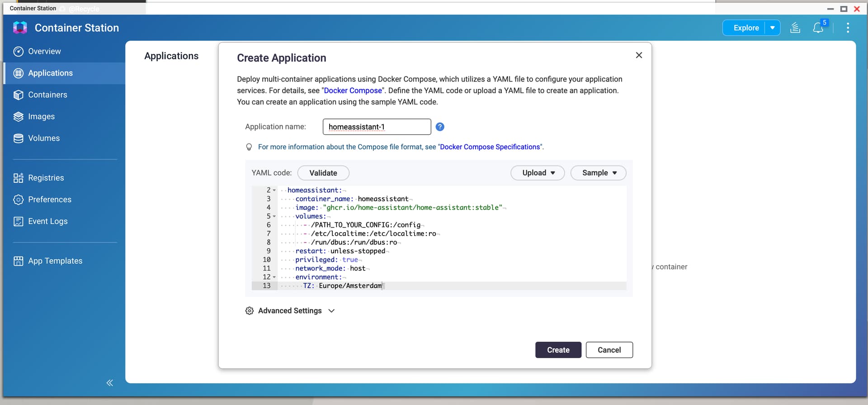The image size is (868, 405).
Task: Click the blue help icon beside Application name
Action: [440, 127]
